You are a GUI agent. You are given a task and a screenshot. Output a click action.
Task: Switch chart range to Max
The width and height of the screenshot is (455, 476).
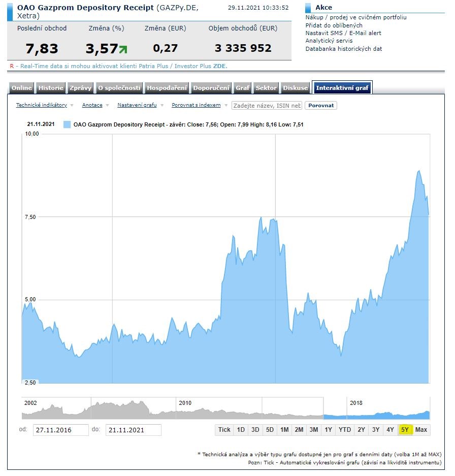pos(421,430)
